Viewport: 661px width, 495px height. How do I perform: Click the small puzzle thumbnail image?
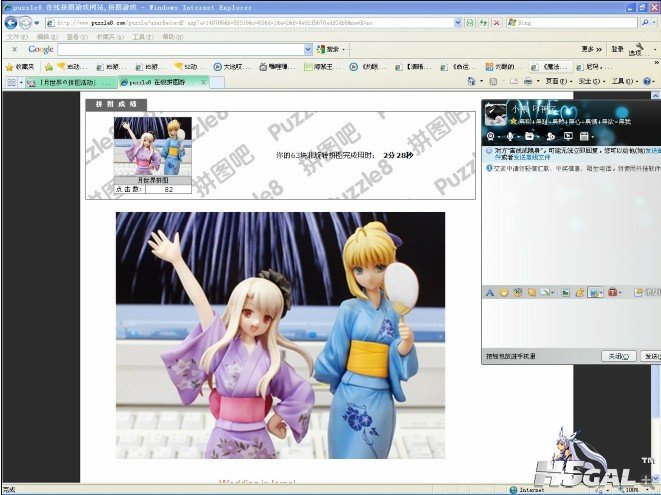(x=153, y=146)
